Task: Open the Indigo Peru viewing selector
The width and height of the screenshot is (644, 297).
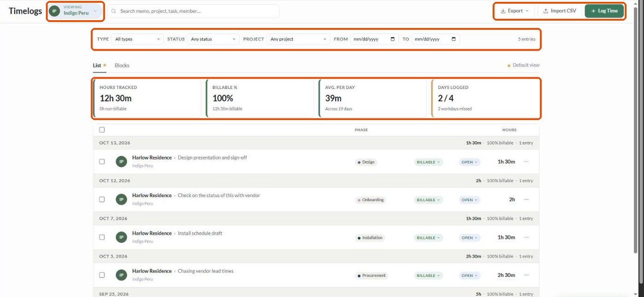Action: point(75,11)
